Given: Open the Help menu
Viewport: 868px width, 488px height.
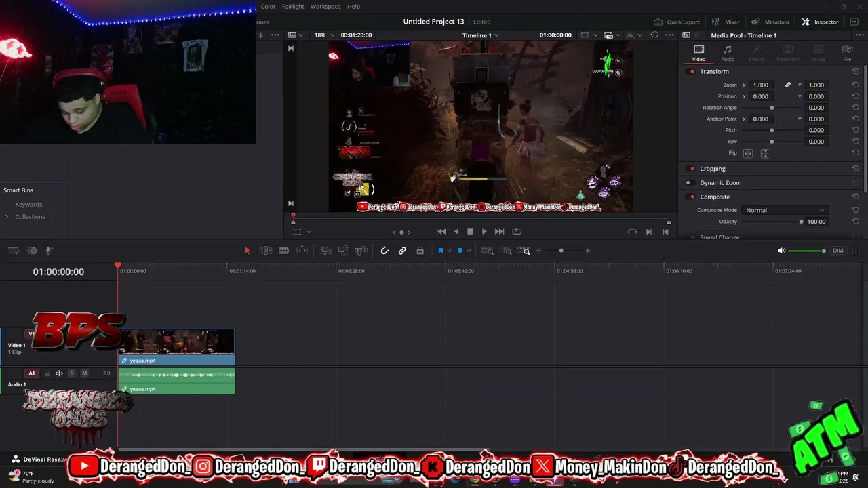Looking at the screenshot, I should (x=354, y=7).
